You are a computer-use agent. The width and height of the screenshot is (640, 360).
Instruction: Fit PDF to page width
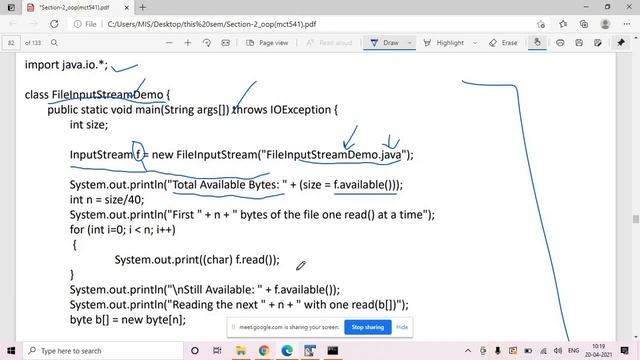[x=225, y=42]
